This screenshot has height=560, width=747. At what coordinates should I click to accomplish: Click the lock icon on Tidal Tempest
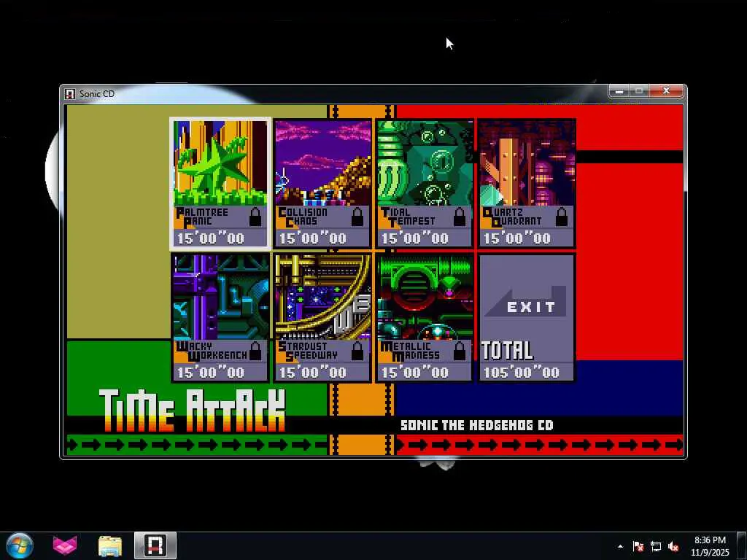460,217
